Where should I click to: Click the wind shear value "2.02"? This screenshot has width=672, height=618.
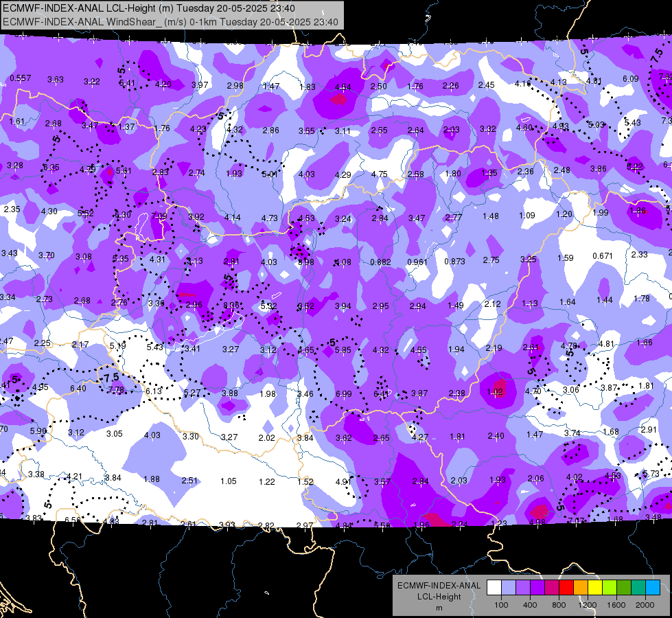[x=266, y=438]
